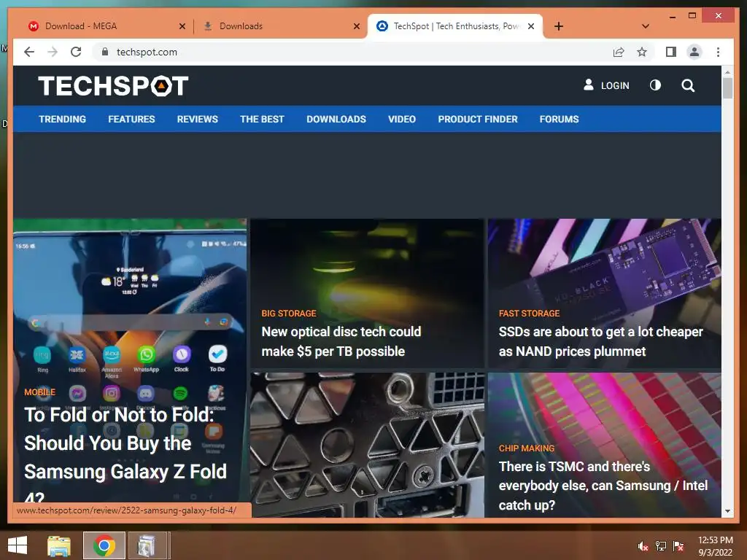747x560 pixels.
Task: Expand the tab search chevron
Action: point(646,26)
